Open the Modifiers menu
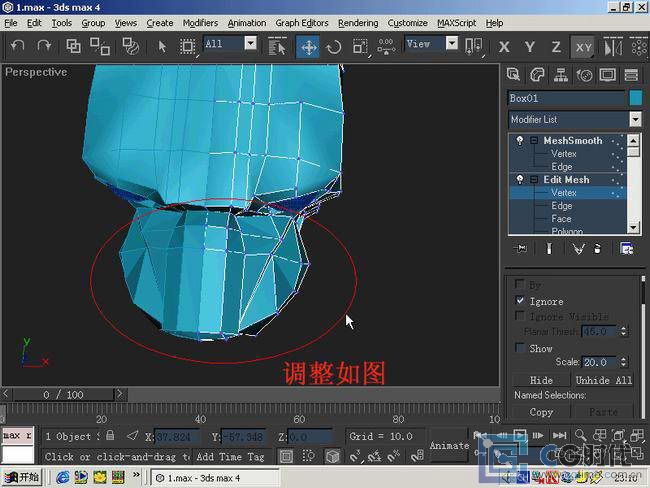 click(200, 23)
